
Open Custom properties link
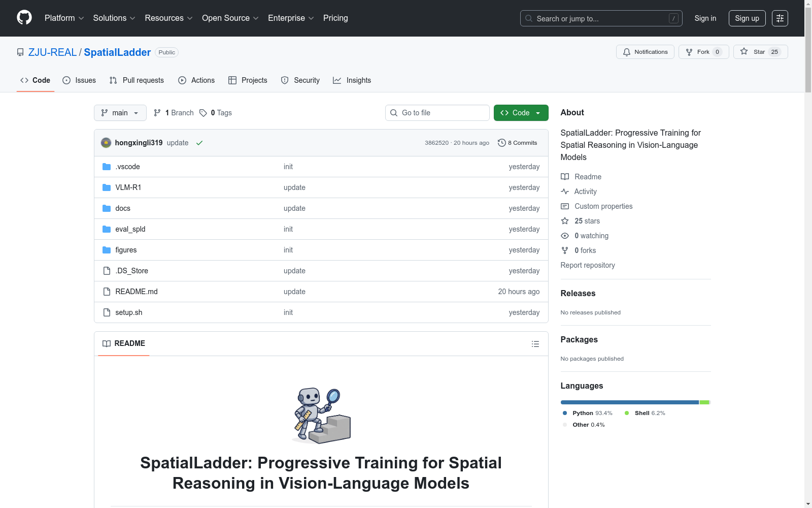click(603, 206)
